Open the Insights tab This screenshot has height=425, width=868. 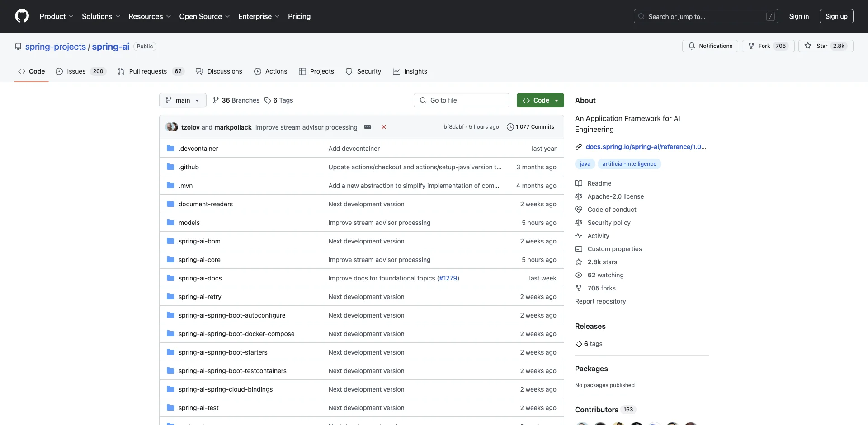[x=410, y=71]
